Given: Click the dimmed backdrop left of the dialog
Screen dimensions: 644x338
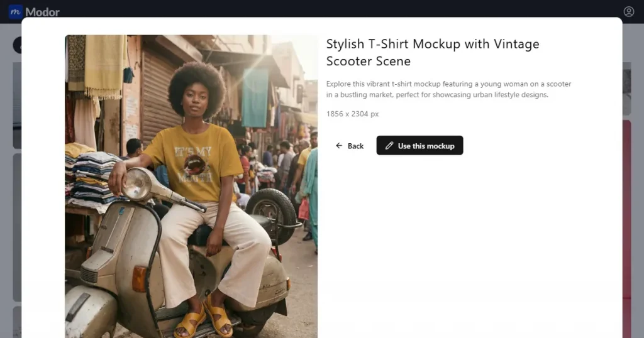Looking at the screenshot, I should [x=11, y=188].
